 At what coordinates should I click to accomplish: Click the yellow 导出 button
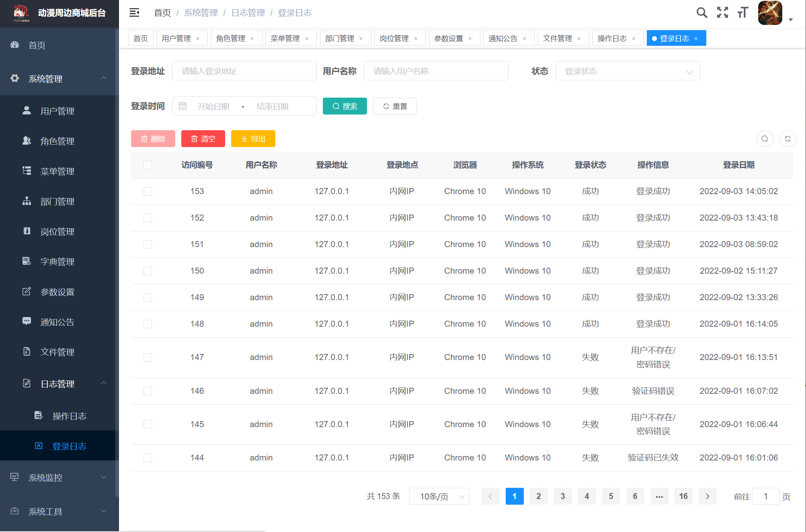[253, 139]
